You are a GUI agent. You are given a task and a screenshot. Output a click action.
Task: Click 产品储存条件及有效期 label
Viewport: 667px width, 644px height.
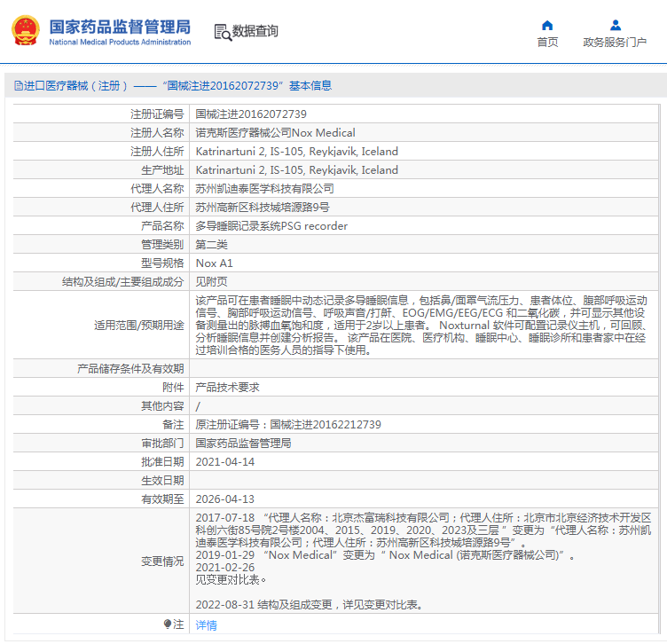pyautogui.click(x=130, y=369)
